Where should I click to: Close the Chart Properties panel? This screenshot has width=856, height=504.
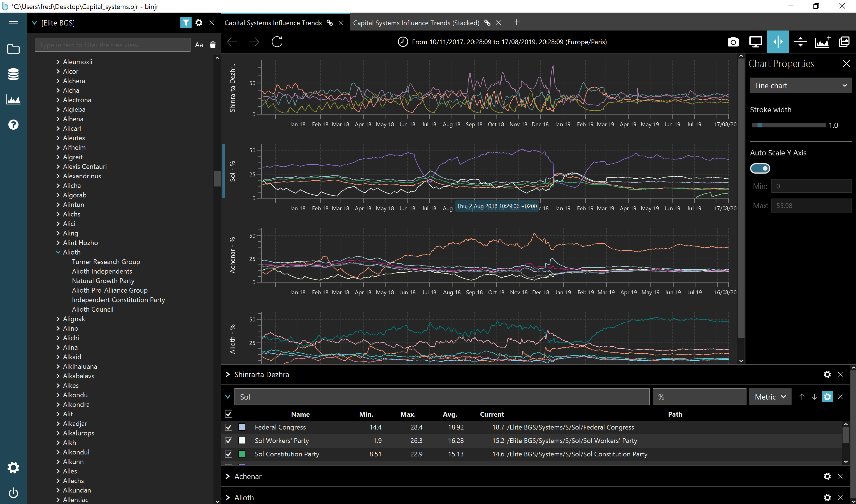pos(846,64)
